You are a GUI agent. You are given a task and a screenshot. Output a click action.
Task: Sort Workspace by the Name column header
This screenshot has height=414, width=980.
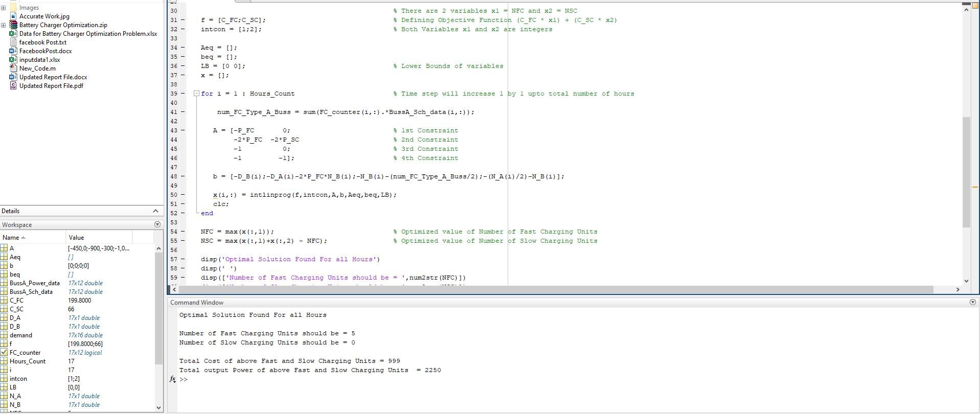[33, 237]
